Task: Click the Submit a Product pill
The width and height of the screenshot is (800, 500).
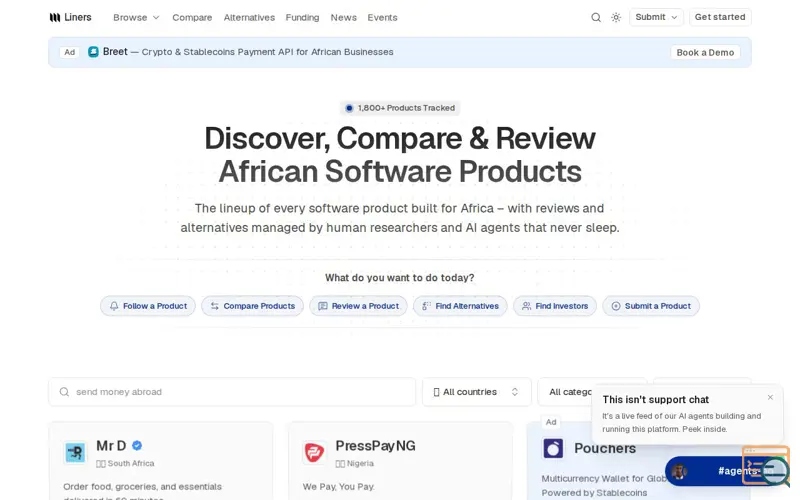Action: point(651,306)
